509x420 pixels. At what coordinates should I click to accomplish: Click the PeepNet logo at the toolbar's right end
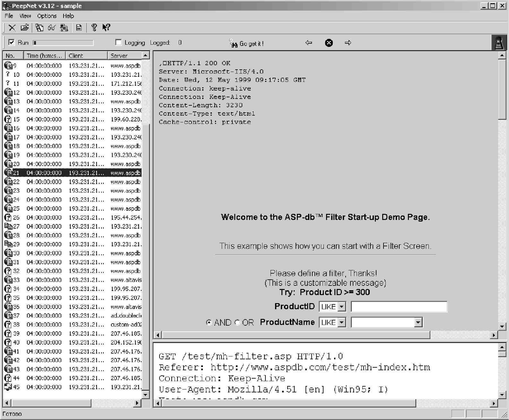[499, 43]
